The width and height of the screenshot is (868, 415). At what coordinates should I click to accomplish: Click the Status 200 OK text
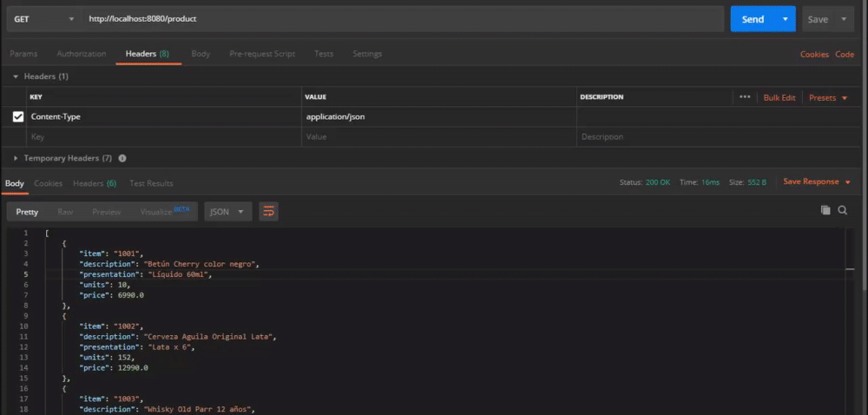click(645, 182)
